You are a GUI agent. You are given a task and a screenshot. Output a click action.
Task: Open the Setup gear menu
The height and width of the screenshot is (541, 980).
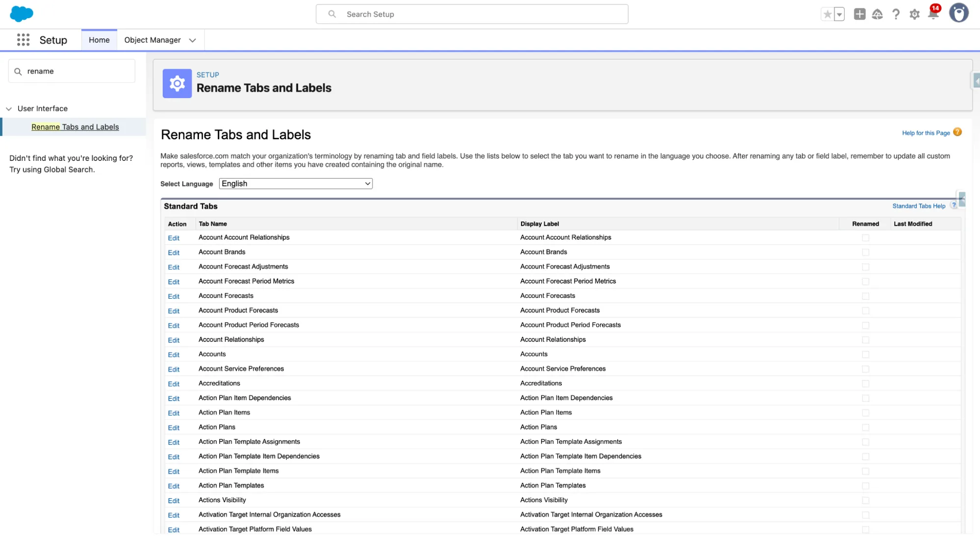[914, 14]
